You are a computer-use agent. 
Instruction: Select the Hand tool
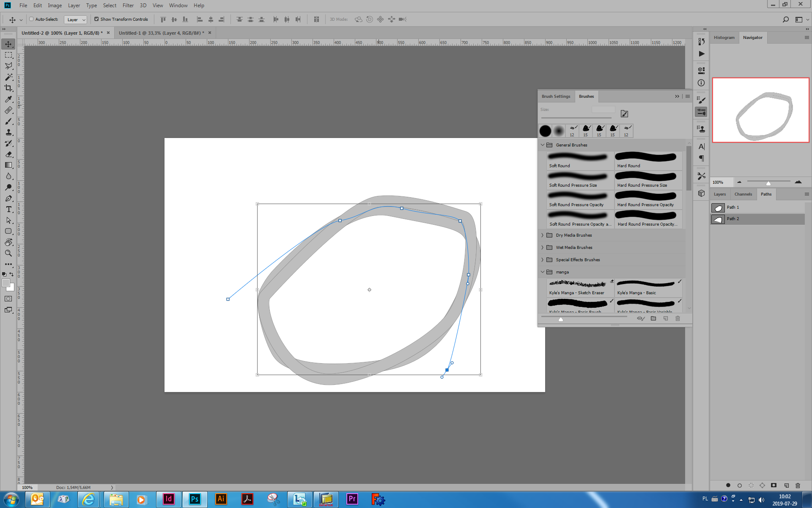coord(8,242)
